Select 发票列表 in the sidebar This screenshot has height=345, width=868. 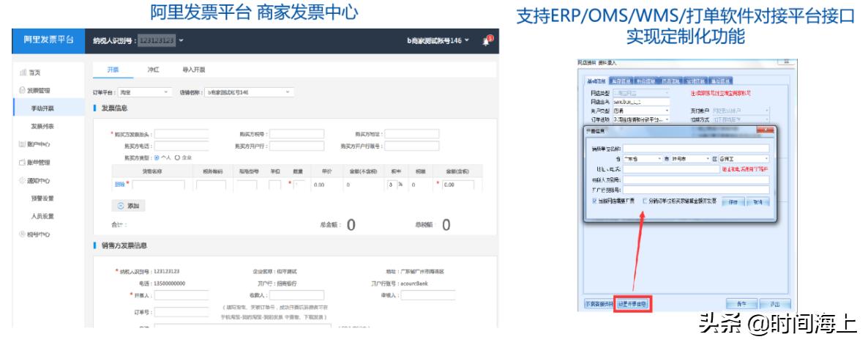click(x=42, y=126)
